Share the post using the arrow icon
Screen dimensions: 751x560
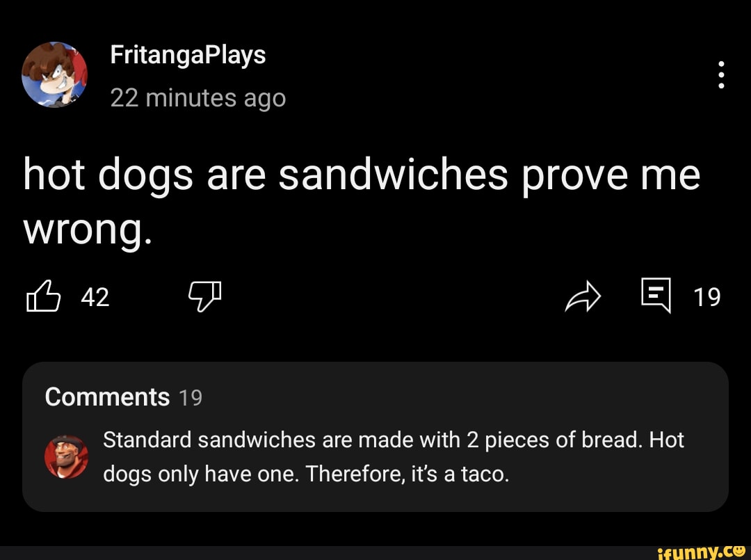(582, 297)
